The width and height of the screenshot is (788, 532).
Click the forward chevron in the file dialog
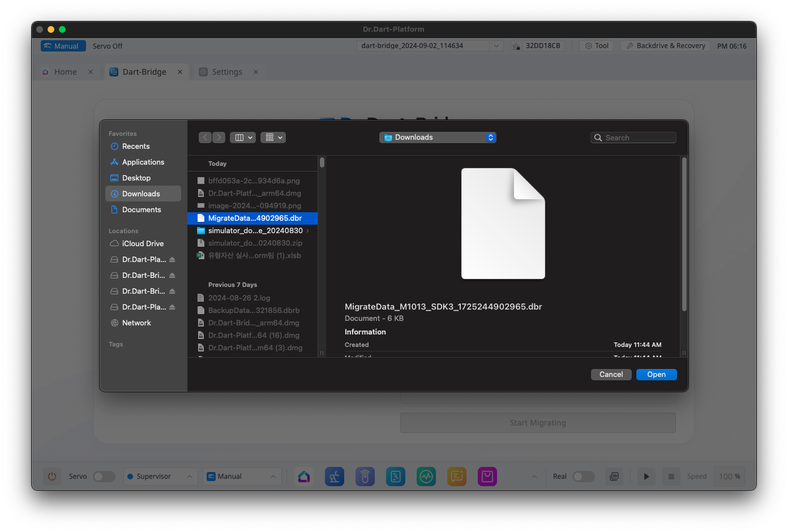[x=219, y=138]
